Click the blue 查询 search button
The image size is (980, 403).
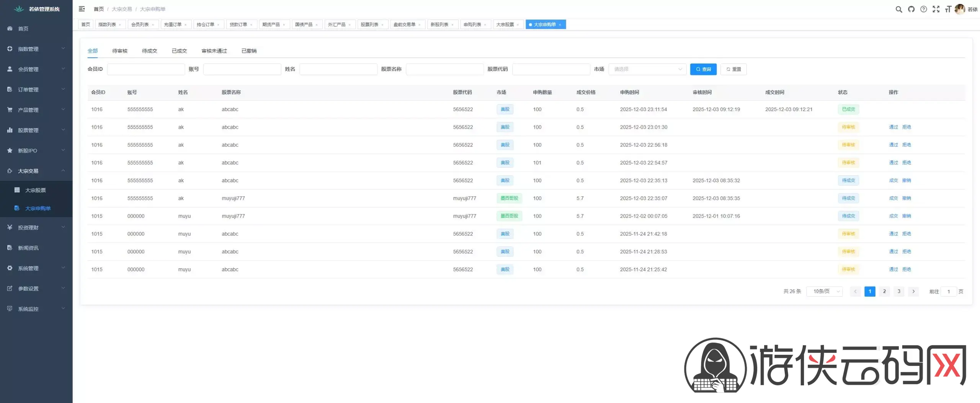[x=703, y=69]
